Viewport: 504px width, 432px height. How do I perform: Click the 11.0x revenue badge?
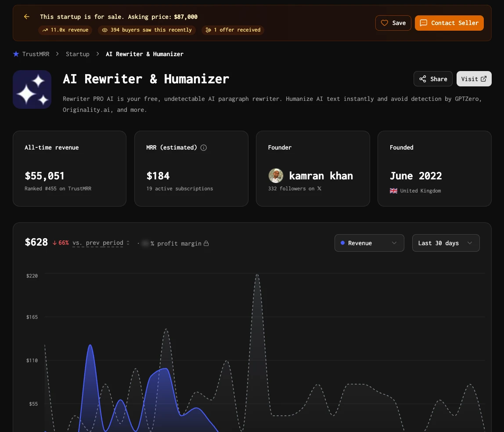pyautogui.click(x=65, y=30)
